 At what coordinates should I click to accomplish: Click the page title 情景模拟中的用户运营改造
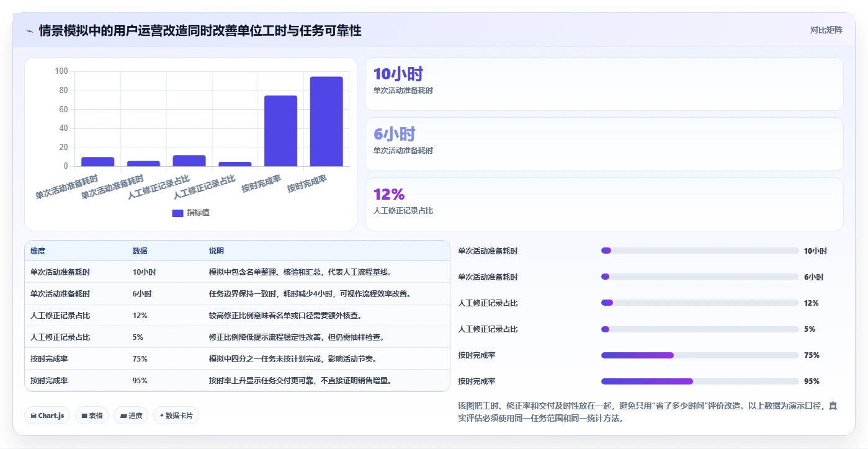click(x=200, y=30)
